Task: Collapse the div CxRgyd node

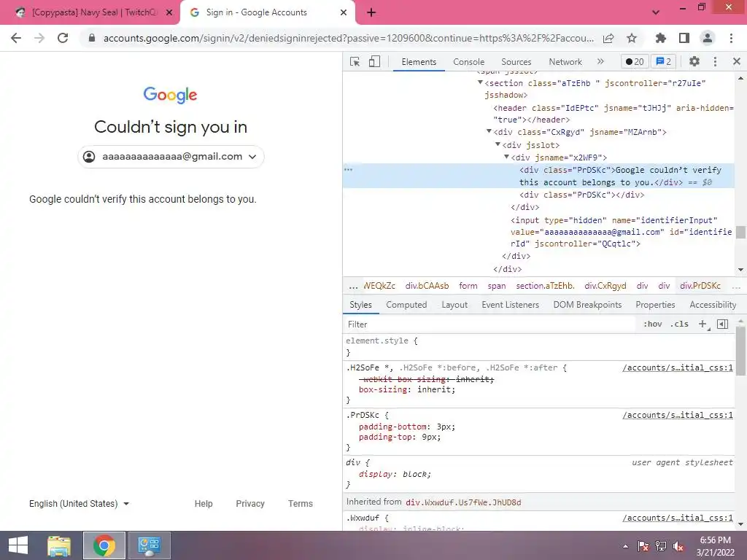Action: [x=489, y=131]
